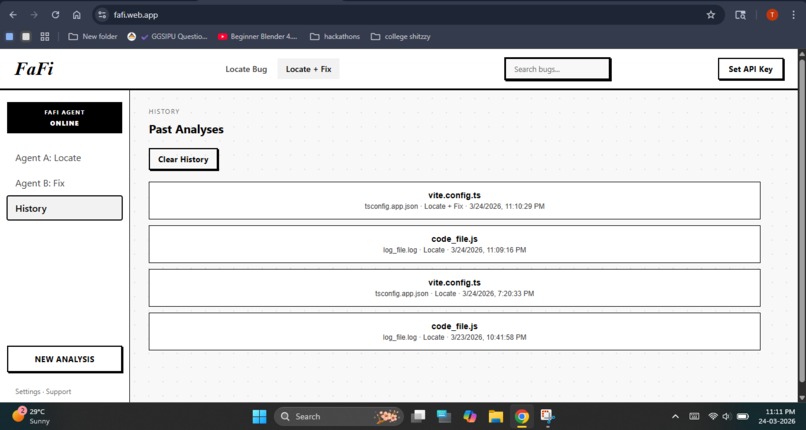Open the hackathons bookmark folder
The height and width of the screenshot is (430, 806).
(335, 36)
